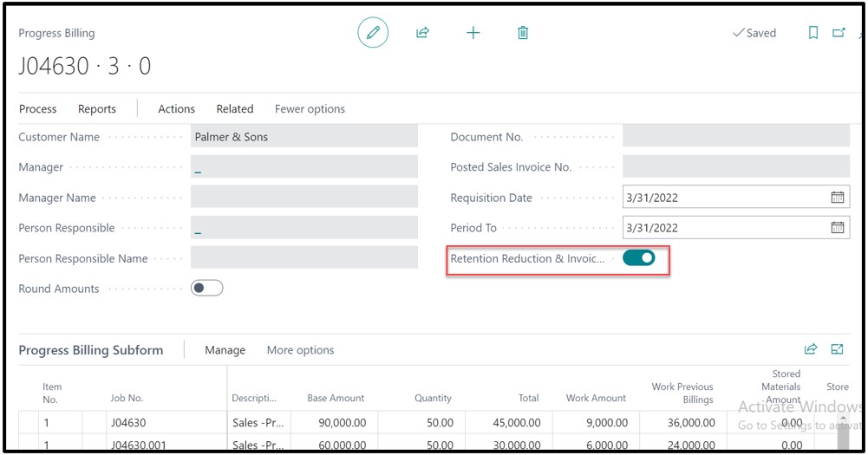Create new record with plus icon
Viewport: 868px width, 455px height.
pyautogui.click(x=473, y=33)
